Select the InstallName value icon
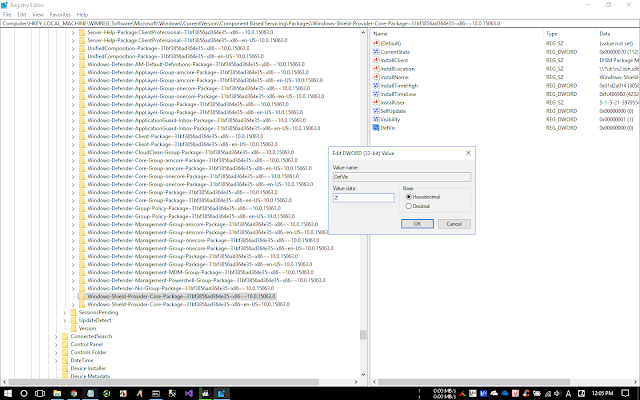Viewport: 640px width, 400px height. 376,77
